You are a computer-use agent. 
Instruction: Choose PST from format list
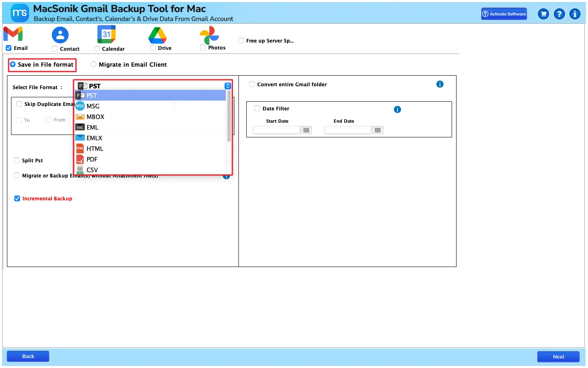pyautogui.click(x=150, y=95)
